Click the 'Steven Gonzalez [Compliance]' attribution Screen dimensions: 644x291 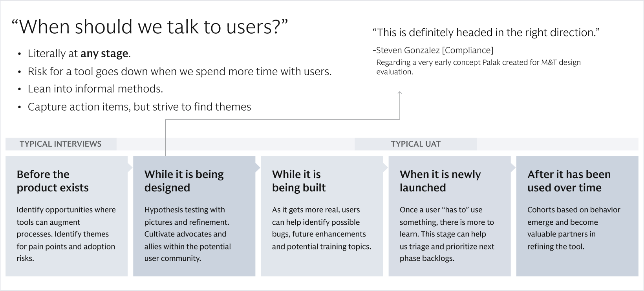click(433, 50)
